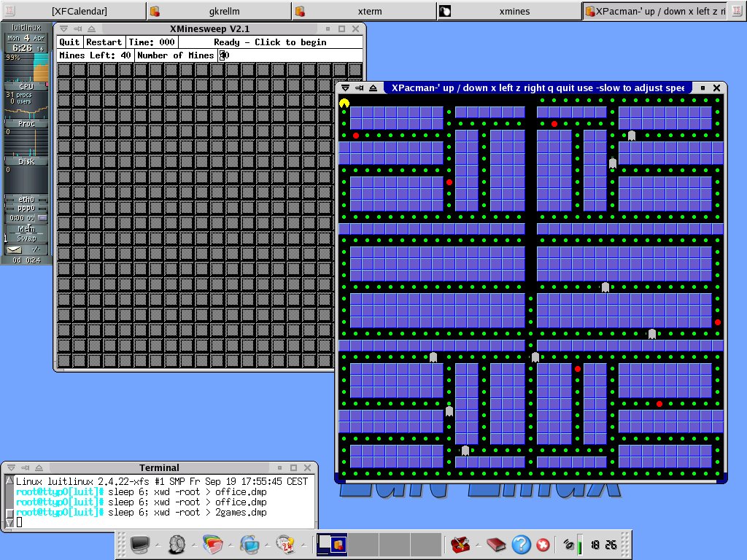Open the sound mixer icon in panel
The image size is (747, 560).
point(568,544)
